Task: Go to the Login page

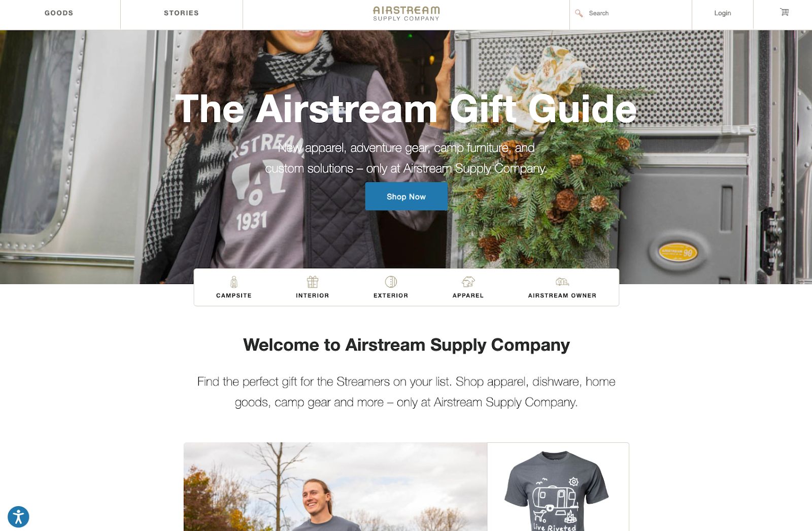Action: (x=722, y=13)
